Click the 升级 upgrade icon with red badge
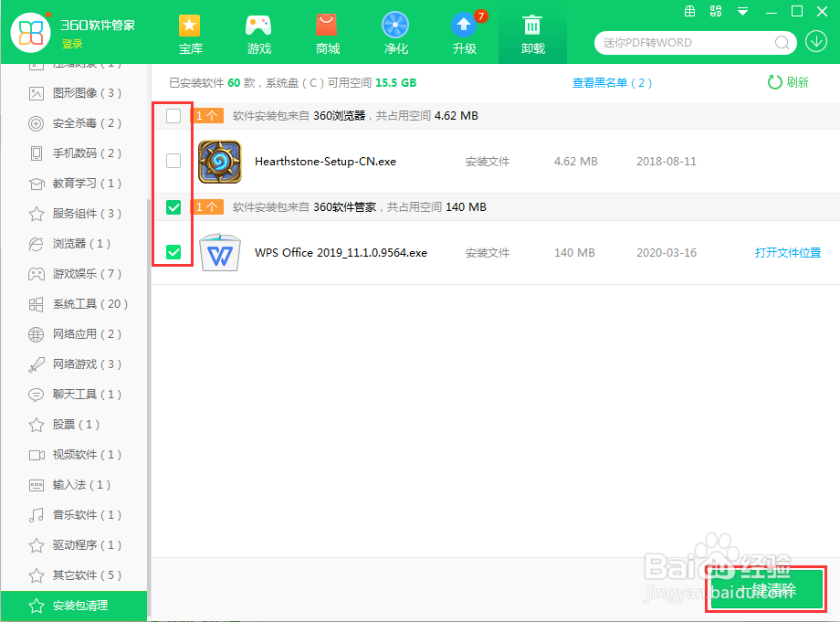840x622 pixels. [x=464, y=32]
